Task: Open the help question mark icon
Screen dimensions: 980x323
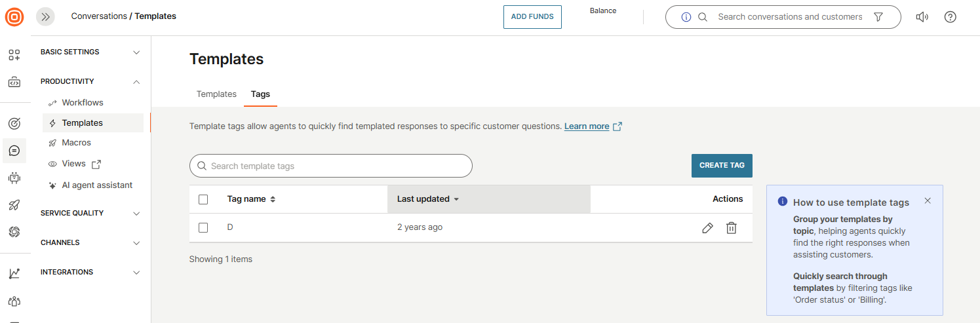Action: [x=950, y=17]
